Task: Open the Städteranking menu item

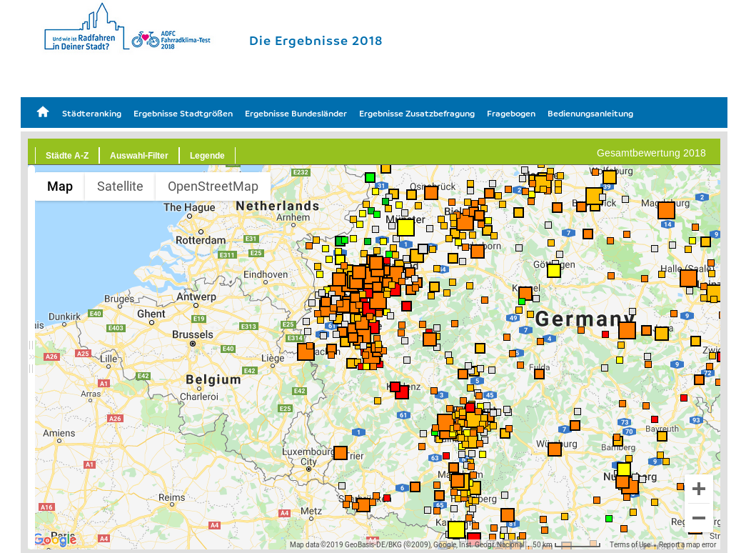Action: [x=91, y=114]
